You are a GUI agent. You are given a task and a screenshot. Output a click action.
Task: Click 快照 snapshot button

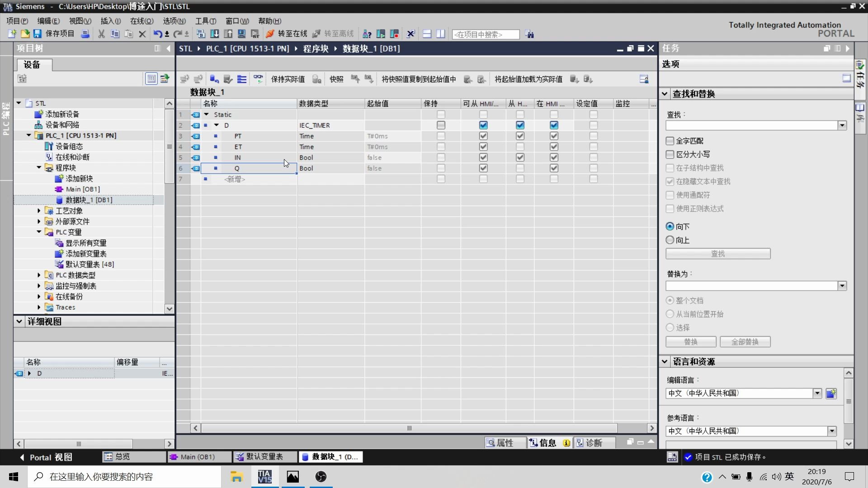336,79
